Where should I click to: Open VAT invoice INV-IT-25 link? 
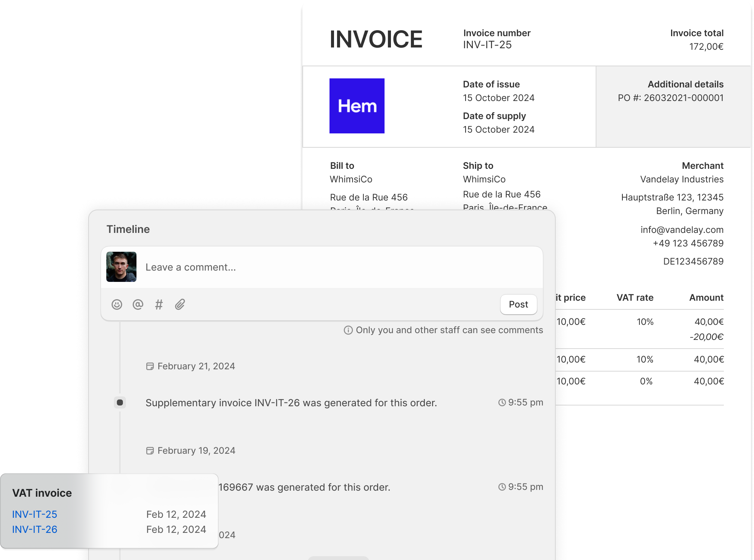click(x=35, y=514)
